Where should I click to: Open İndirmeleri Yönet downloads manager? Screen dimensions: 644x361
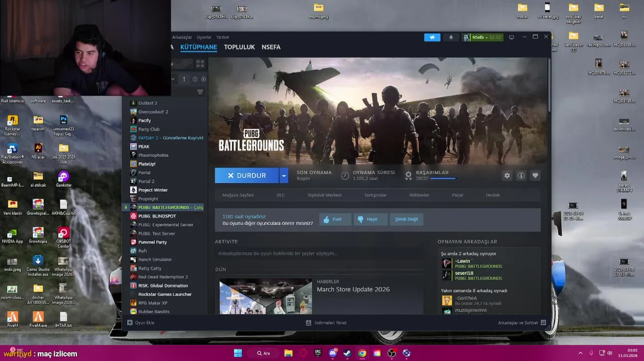326,323
